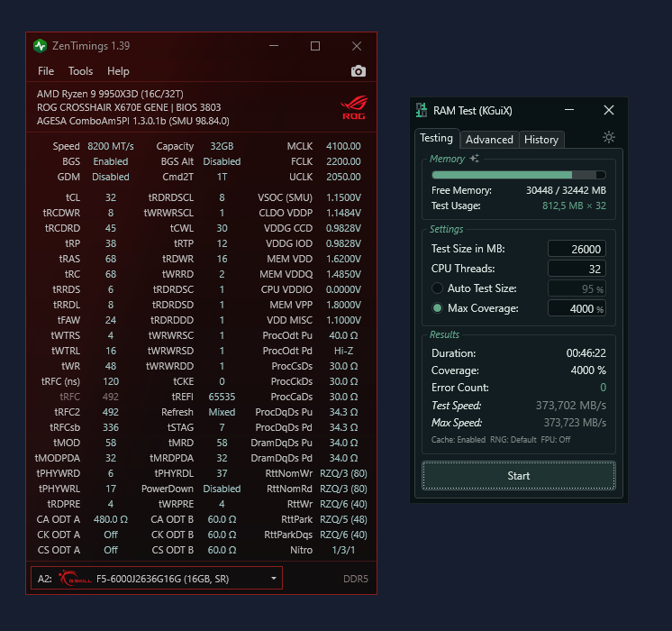Click the sparkle icon beside Memory label
This screenshot has width=672, height=631.
(474, 159)
